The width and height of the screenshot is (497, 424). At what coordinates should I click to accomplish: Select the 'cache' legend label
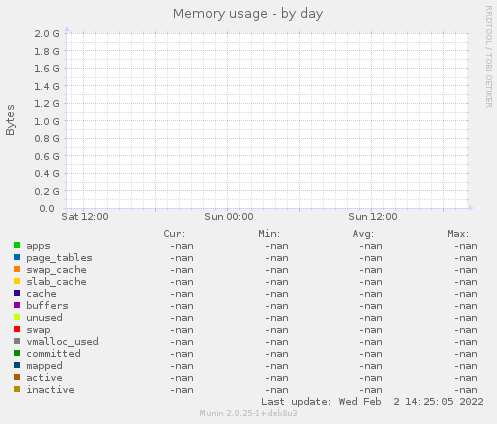(41, 294)
